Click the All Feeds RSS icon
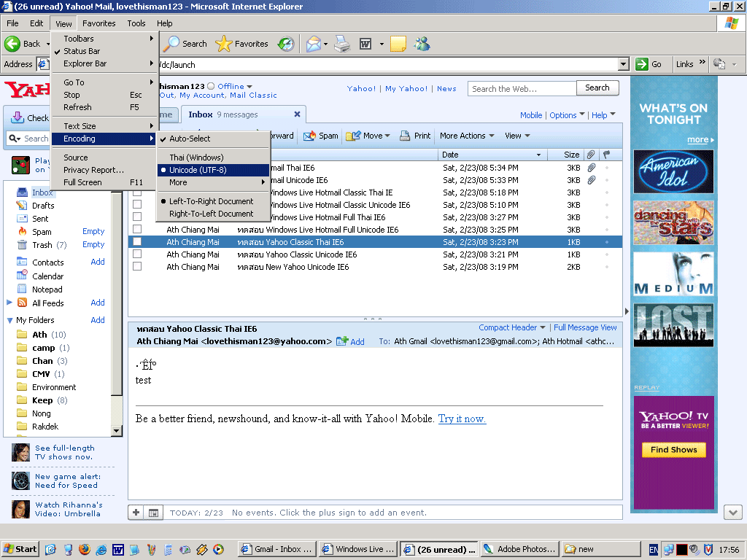Image resolution: width=747 pixels, height=560 pixels. (x=22, y=303)
